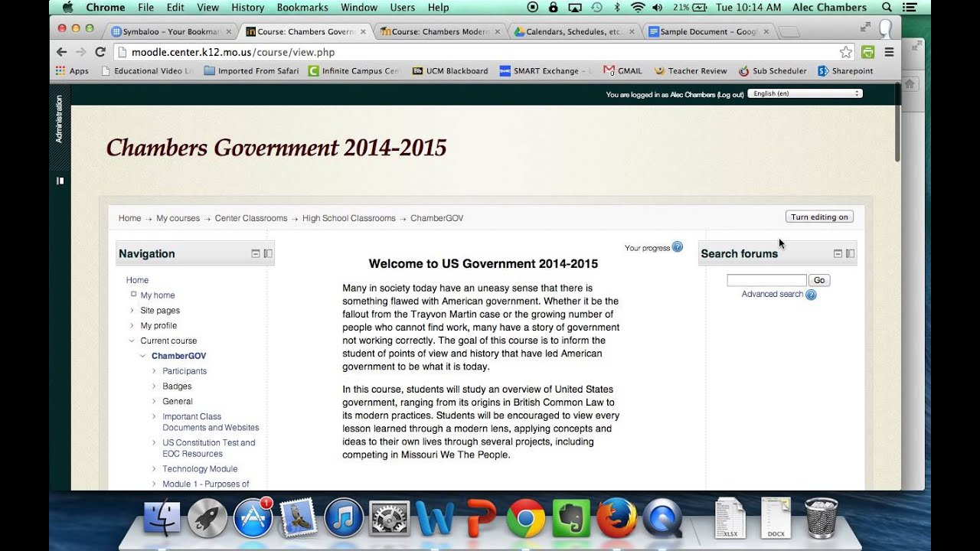
Task: Click the Log out link
Action: (x=730, y=95)
